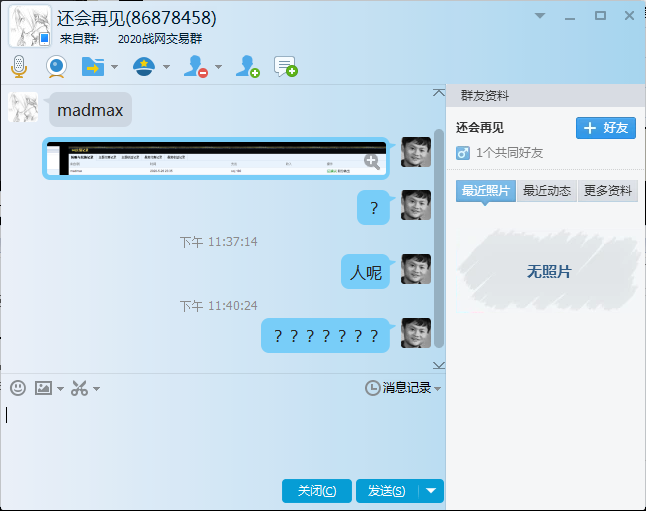Click the block user icon with red minus

click(196, 67)
